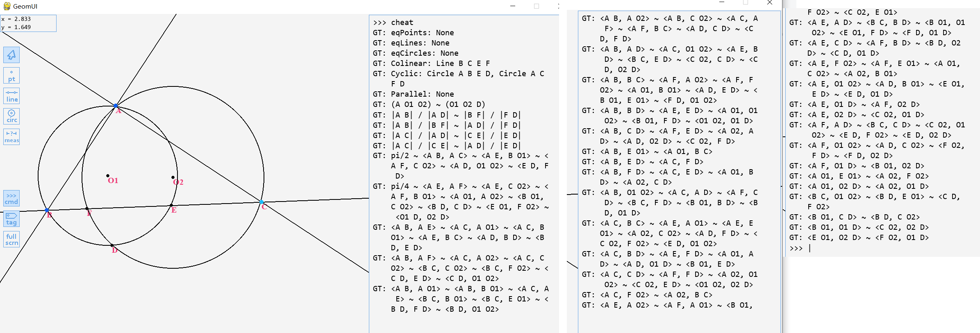Click the 'pi/4 ~ <A E, A F>' line
Viewport: 980px width, 333px height.
click(x=461, y=202)
